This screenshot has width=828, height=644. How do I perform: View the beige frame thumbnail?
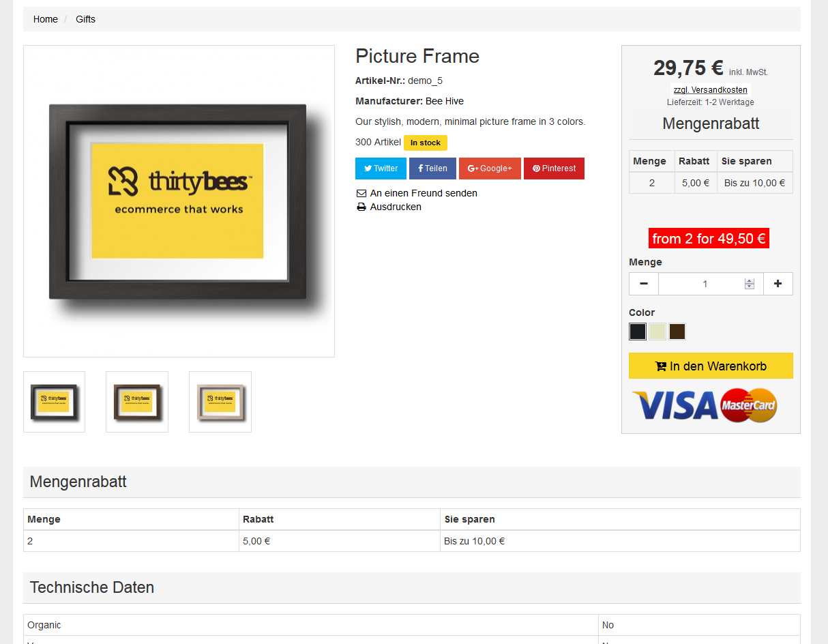point(220,401)
